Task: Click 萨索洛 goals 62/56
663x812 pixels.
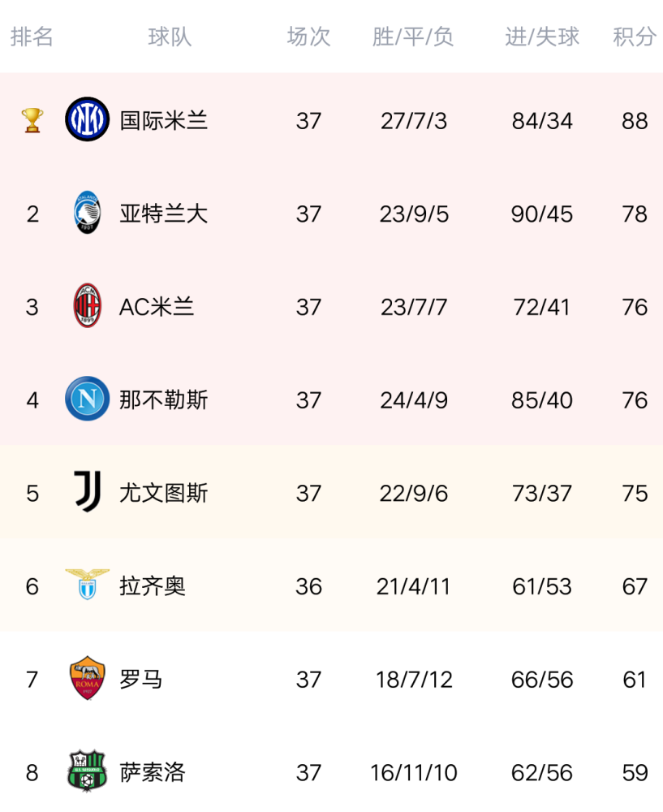Action: coord(542,773)
